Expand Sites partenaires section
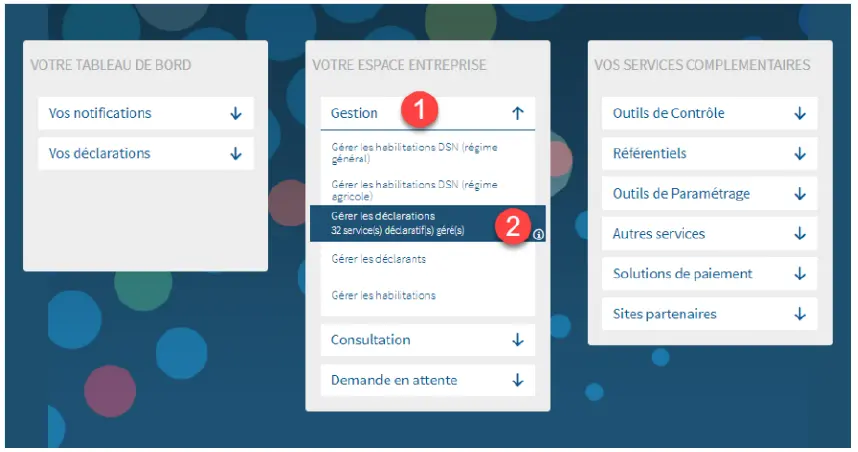This screenshot has height=452, width=858. 799,314
